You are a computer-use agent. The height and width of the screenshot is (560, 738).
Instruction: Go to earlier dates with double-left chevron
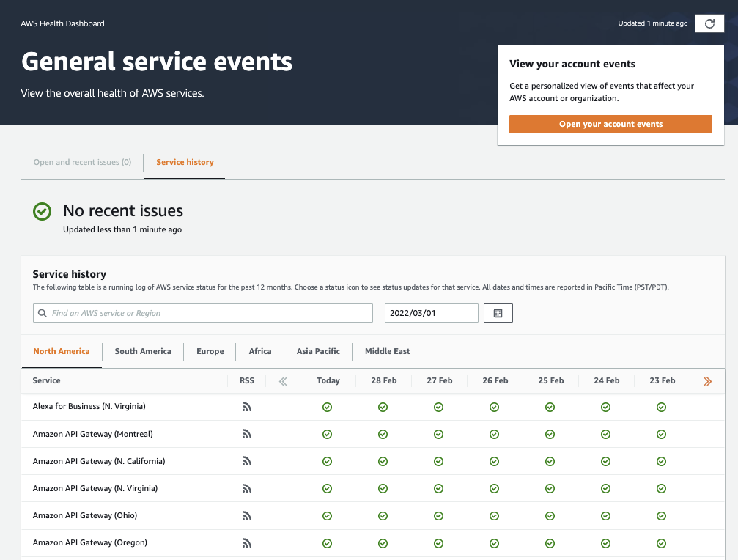tap(284, 381)
